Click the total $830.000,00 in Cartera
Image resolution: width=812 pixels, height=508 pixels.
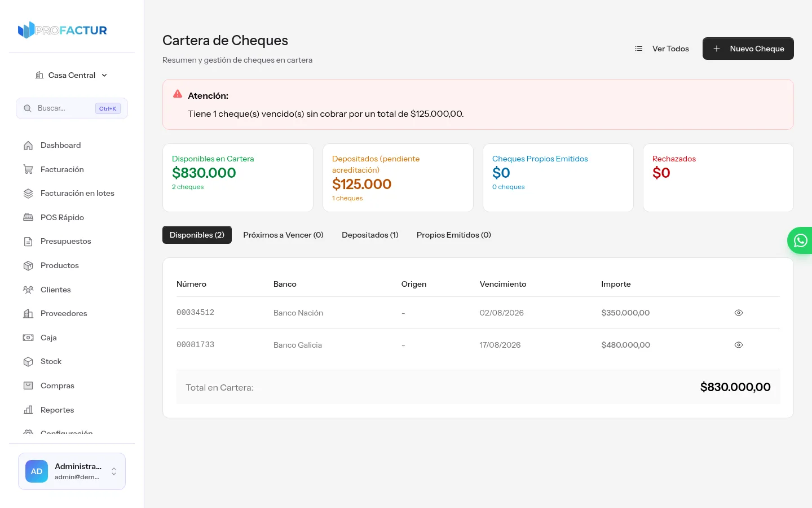(735, 387)
